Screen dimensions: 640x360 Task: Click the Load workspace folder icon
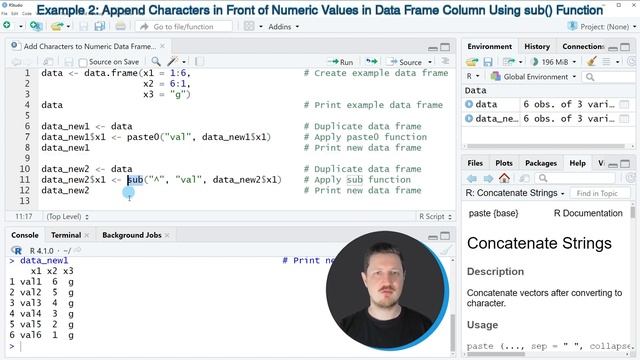pyautogui.click(x=472, y=62)
